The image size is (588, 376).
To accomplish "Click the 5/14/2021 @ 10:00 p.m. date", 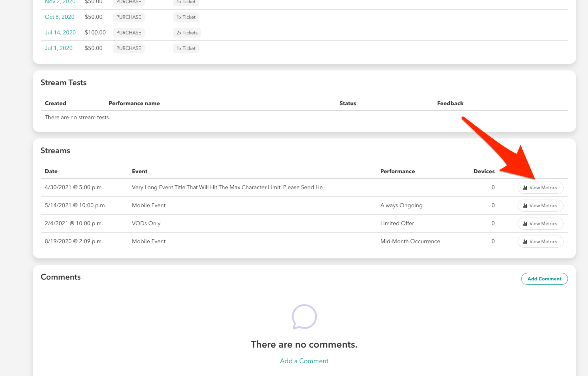I will pos(76,205).
